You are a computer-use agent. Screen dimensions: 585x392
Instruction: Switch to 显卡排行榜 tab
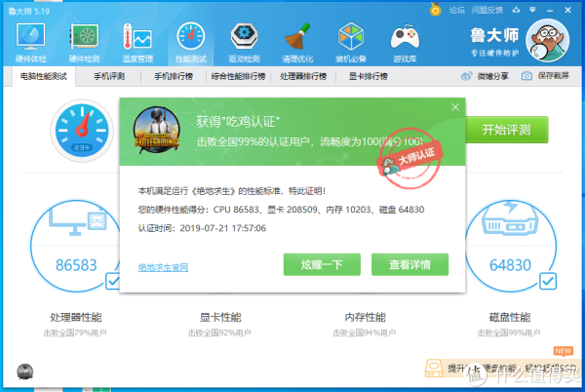[368, 76]
